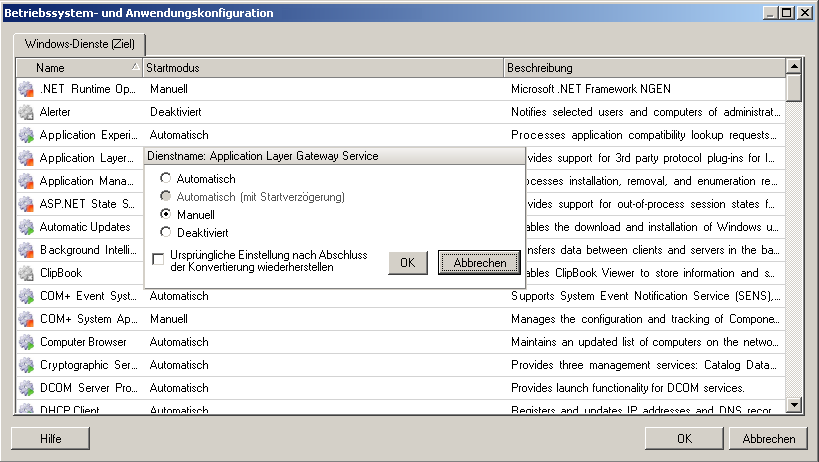Viewport: 819px width, 462px height.
Task: Click the DCOM Server Process icon
Action: pos(26,388)
